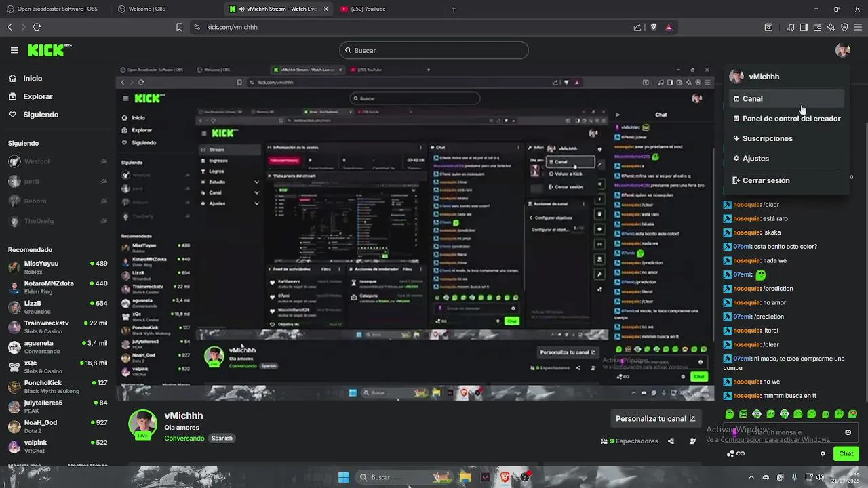The height and width of the screenshot is (488, 868).
Task: Toggle the browser sidebar panel icon
Action: [804, 27]
